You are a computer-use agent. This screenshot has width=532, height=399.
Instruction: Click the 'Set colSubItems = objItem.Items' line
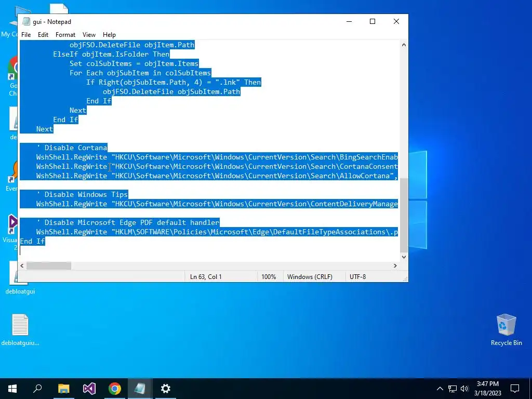(x=134, y=63)
